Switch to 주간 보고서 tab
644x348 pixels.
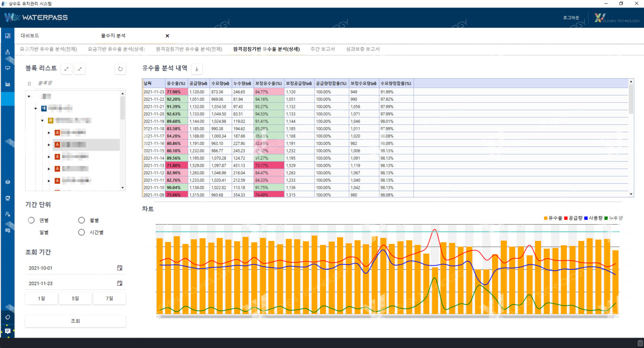coord(322,49)
